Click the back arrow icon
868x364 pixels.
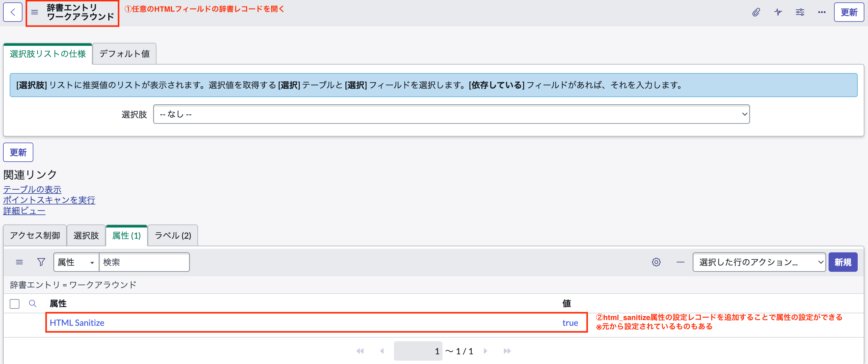[12, 12]
